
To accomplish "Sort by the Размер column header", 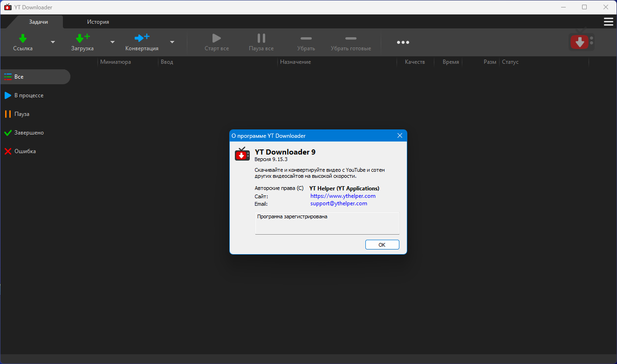I will tap(480, 62).
